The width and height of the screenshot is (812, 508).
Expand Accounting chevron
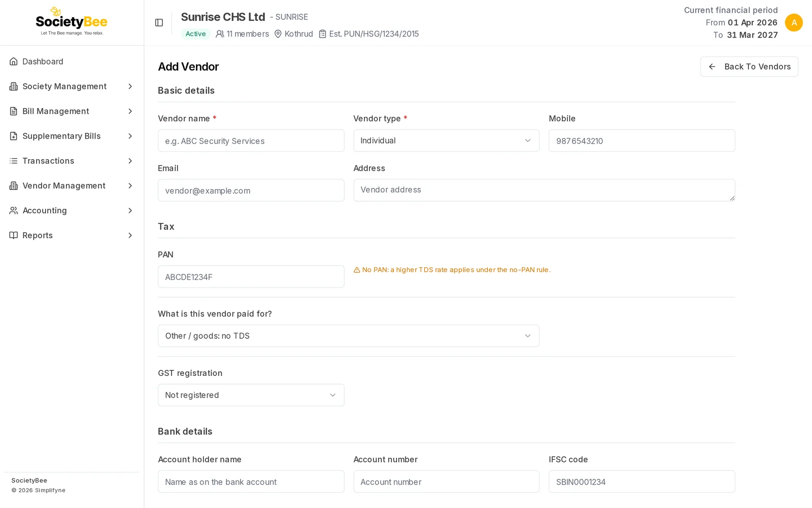coord(130,210)
